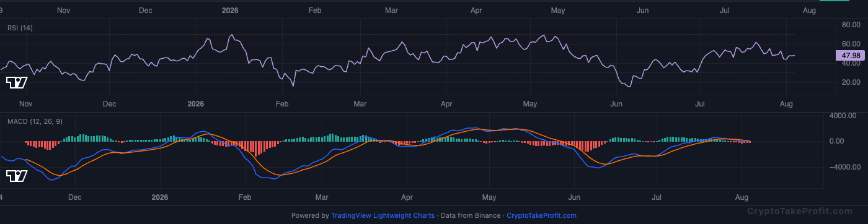Click 2026 on the topmost chart time axis

[230, 11]
